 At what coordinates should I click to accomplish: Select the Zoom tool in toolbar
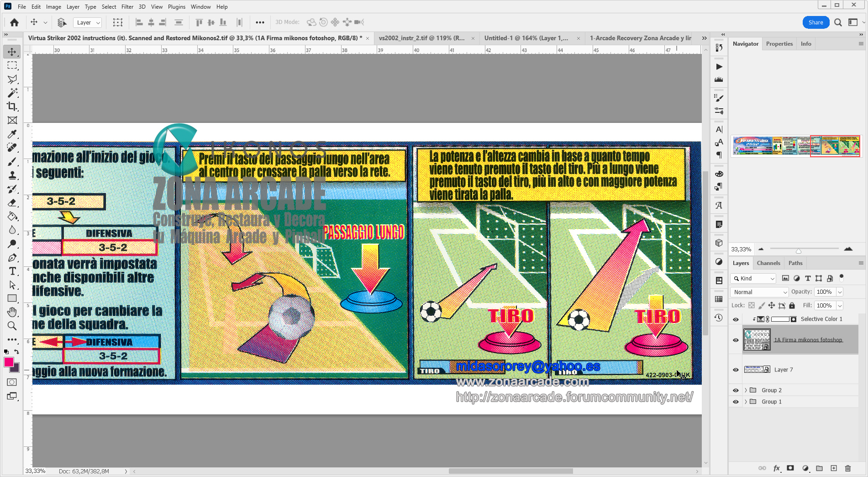point(12,326)
